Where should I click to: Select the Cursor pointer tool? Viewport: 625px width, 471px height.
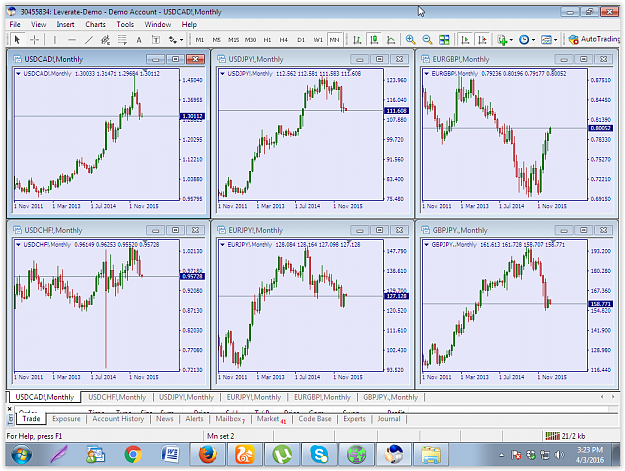click(x=17, y=39)
